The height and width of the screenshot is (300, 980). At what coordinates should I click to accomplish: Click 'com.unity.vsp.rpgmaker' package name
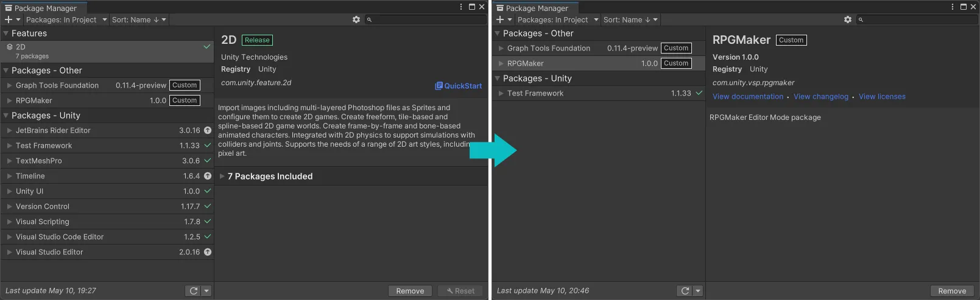click(753, 83)
